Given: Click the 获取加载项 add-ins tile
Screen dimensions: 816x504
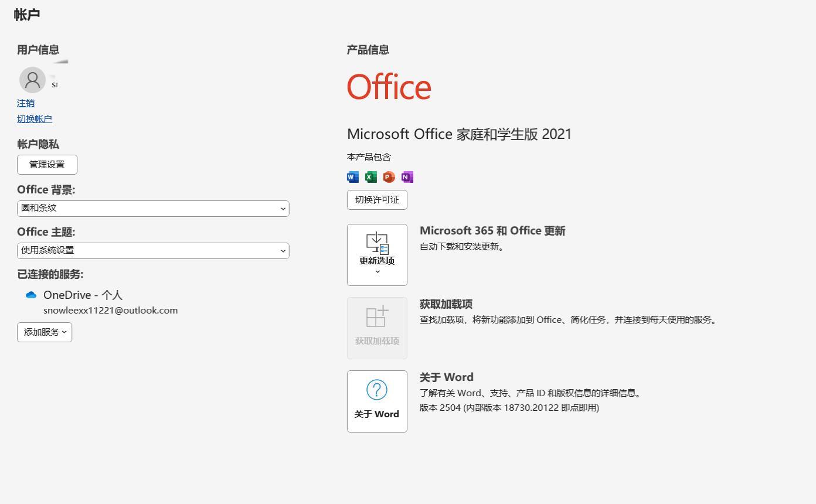Looking at the screenshot, I should (x=377, y=328).
